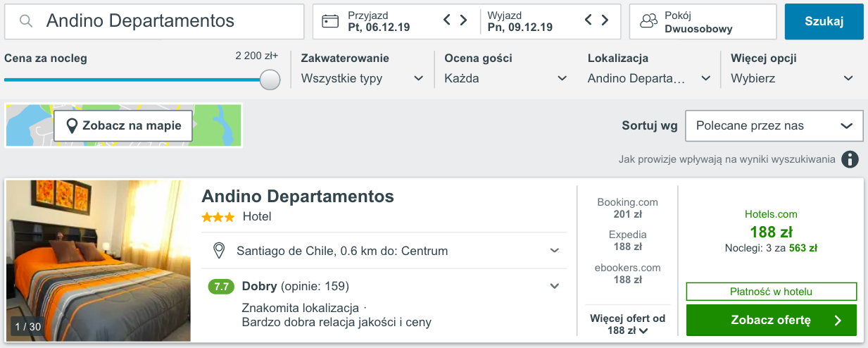Open info about commissions affecting results

tap(850, 159)
